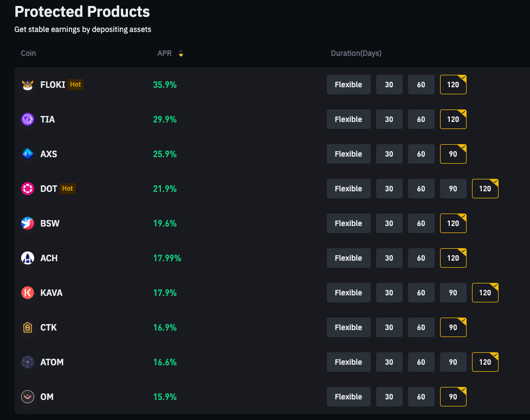Click the BSW coin icon

(27, 223)
